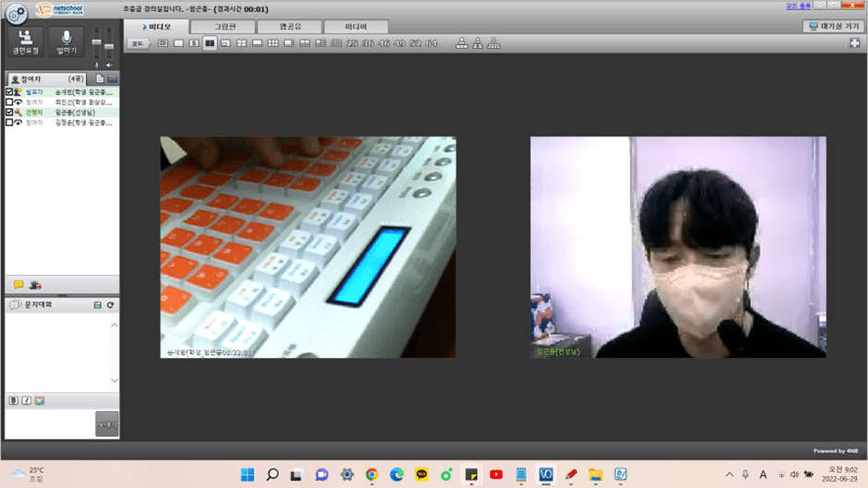
Task: Toggle bold text formatting in chat
Action: pos(14,400)
